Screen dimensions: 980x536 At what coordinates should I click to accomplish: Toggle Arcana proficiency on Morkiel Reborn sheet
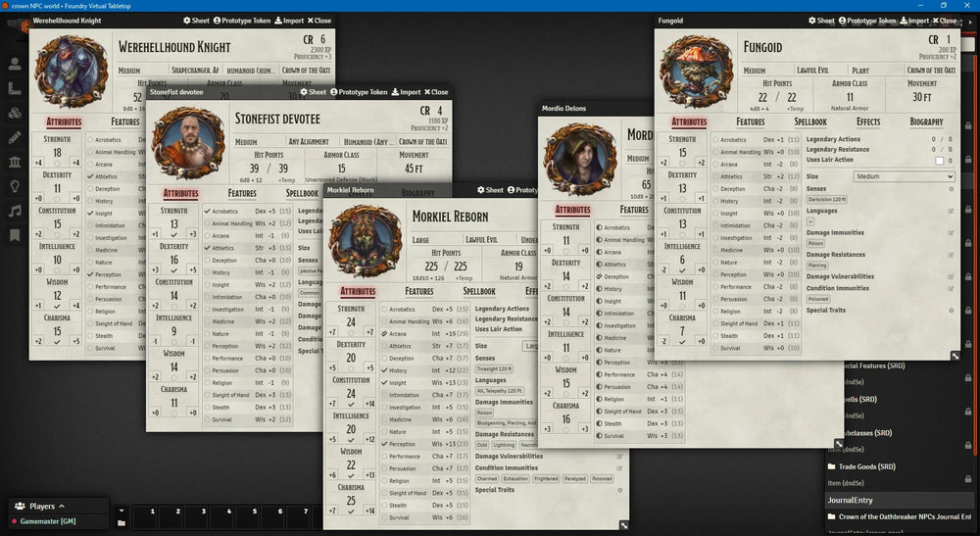[384, 334]
